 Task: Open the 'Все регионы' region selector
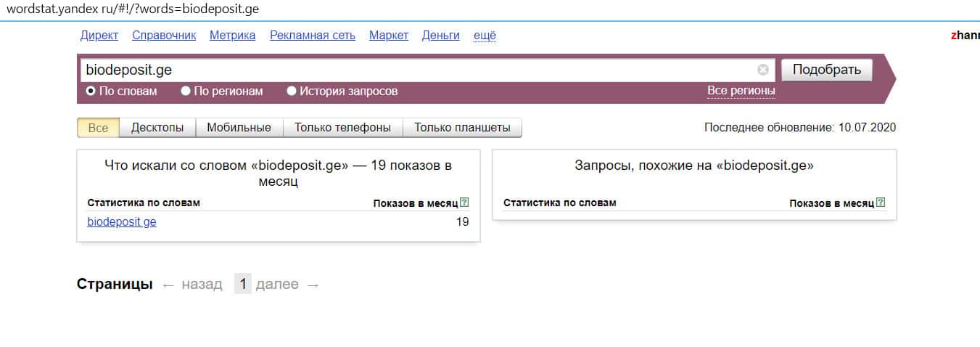click(x=741, y=91)
